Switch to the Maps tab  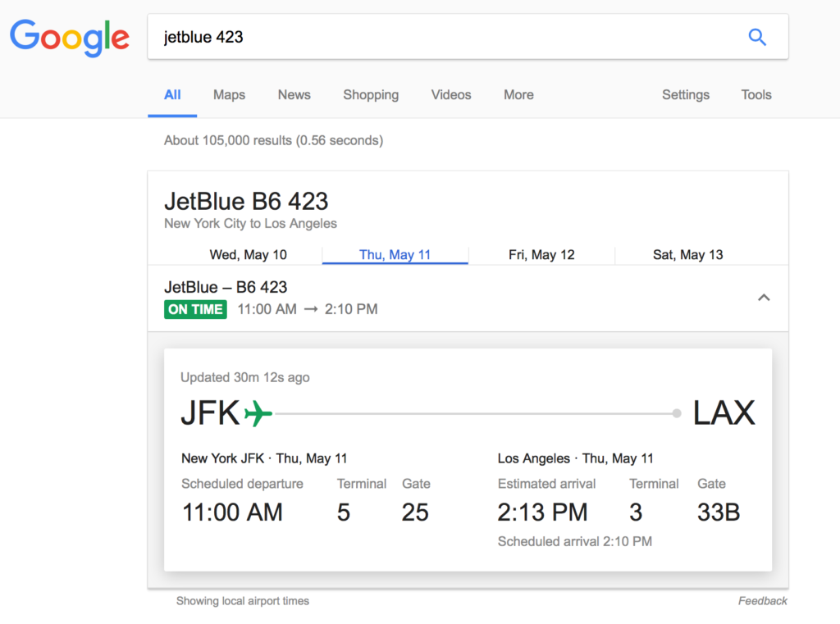[x=229, y=95]
